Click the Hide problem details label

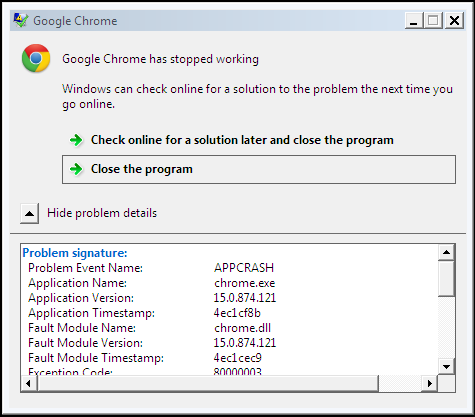click(102, 213)
